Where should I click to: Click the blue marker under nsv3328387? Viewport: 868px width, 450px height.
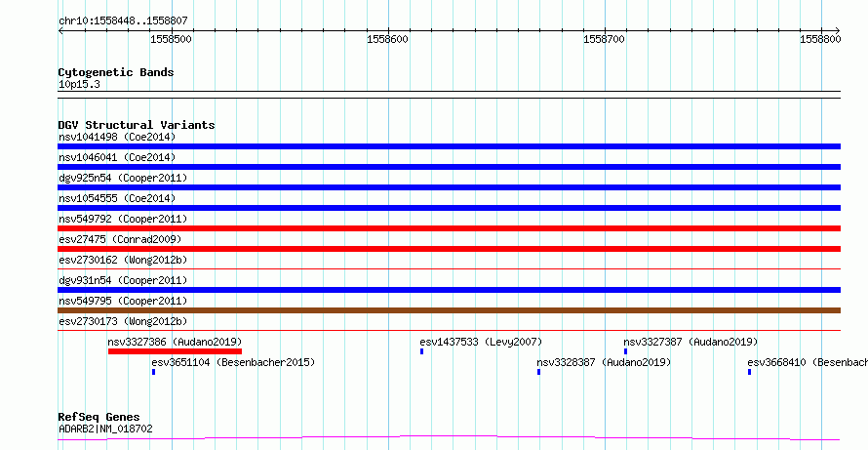click(538, 372)
